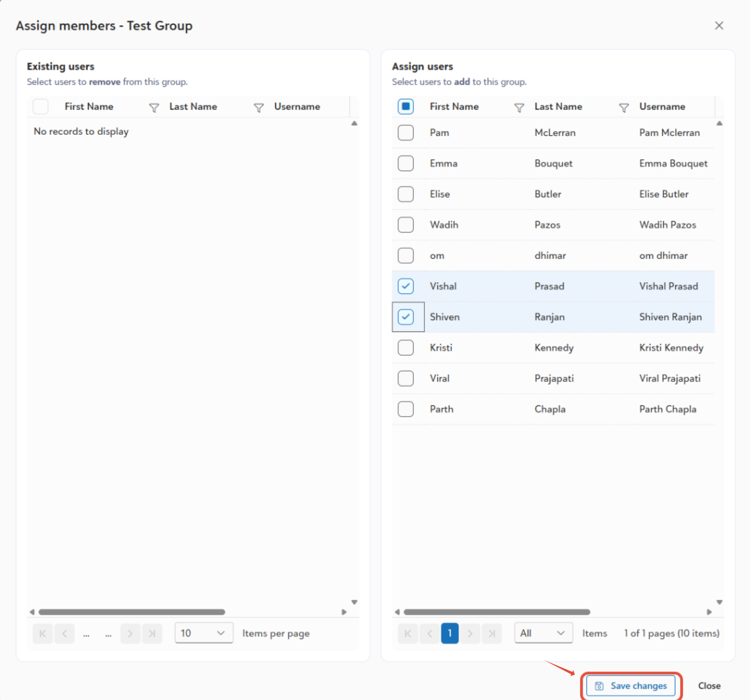The image size is (750, 700).
Task: Open First Name filter in Assign users
Action: [x=519, y=108]
